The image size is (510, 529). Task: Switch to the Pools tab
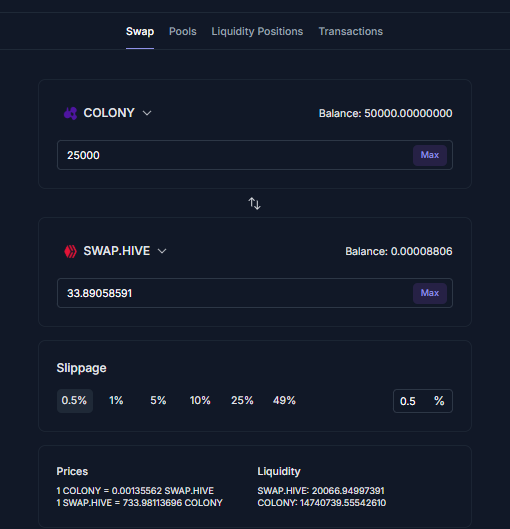(x=183, y=31)
